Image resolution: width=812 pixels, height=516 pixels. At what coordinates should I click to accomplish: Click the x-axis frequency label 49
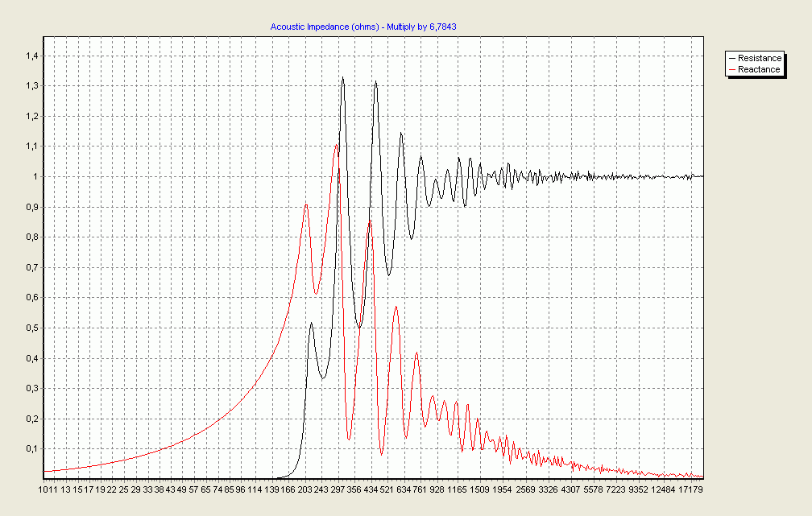click(181, 489)
